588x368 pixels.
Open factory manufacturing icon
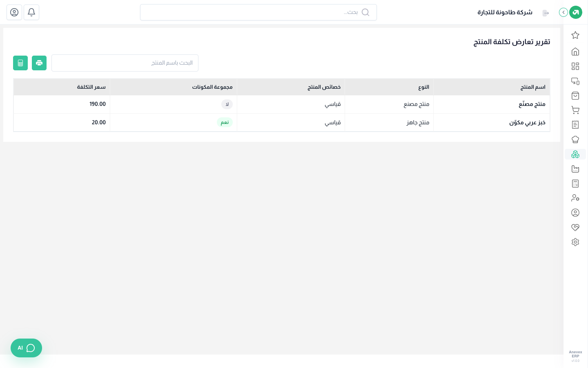[x=575, y=169]
